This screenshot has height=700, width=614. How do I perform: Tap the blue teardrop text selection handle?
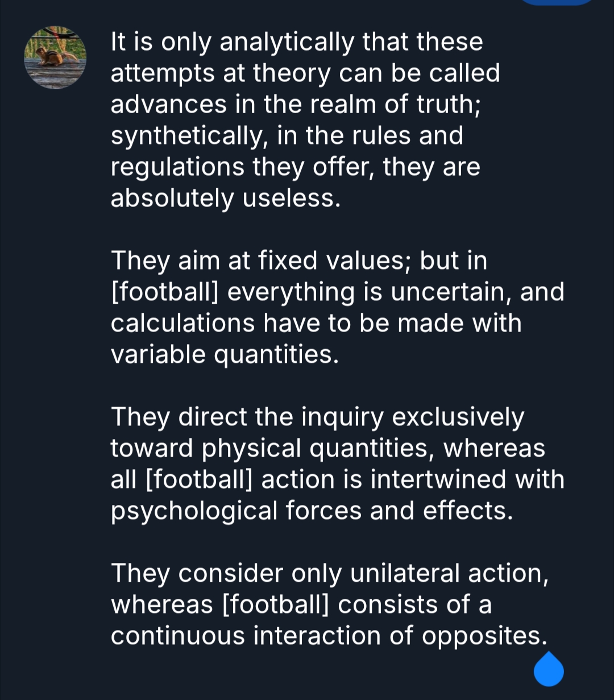click(x=549, y=669)
